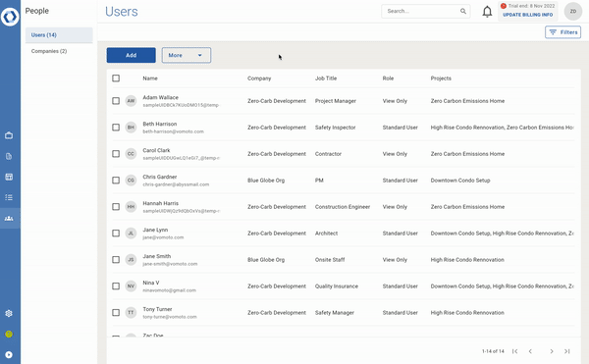This screenshot has height=364, width=589.
Task: Check the box for Jane Smith
Action: click(116, 260)
